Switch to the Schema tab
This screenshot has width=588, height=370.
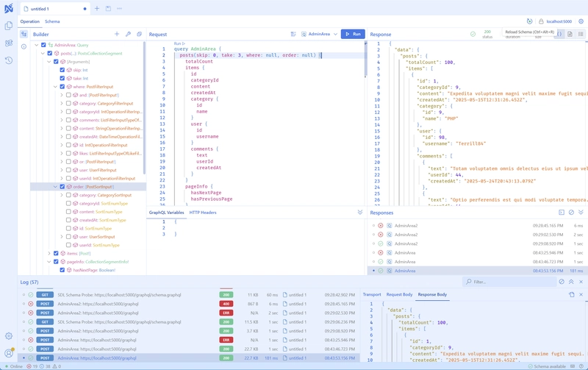(x=52, y=21)
